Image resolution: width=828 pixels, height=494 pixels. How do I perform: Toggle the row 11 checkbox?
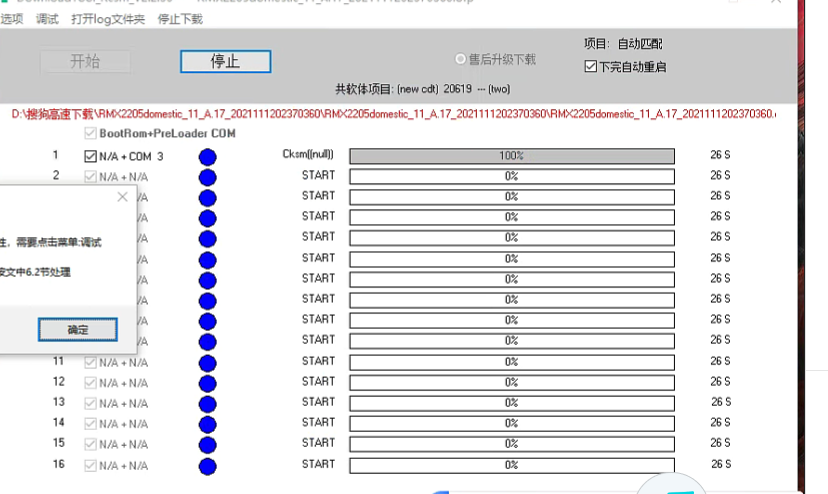tap(90, 362)
